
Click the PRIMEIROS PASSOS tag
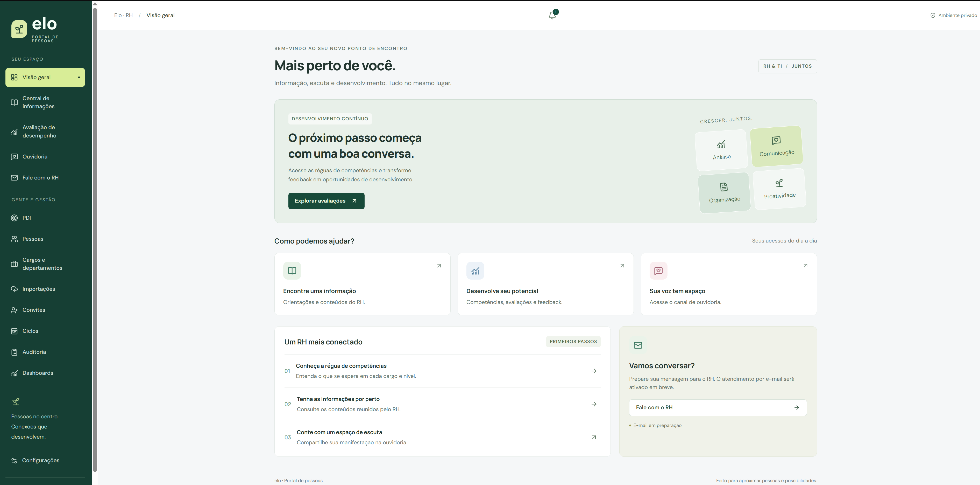[x=573, y=342]
